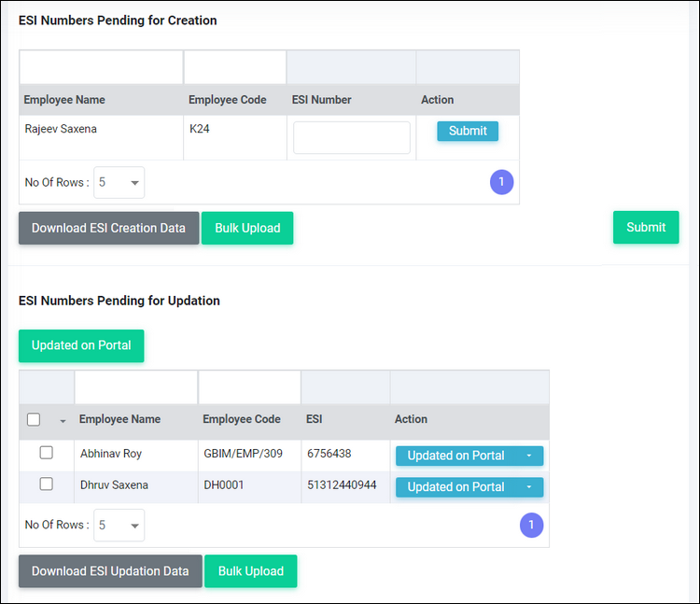Image resolution: width=700 pixels, height=604 pixels.
Task: Open No Of Rows dropdown in Creation table
Action: [119, 182]
